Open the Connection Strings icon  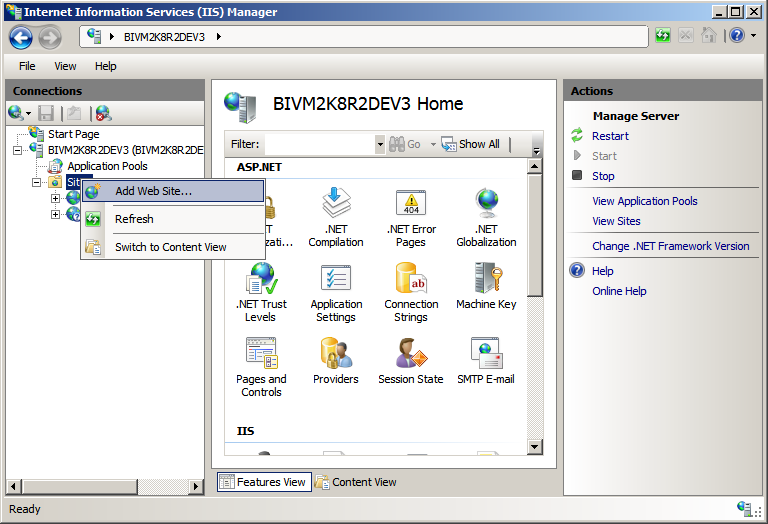(411, 292)
